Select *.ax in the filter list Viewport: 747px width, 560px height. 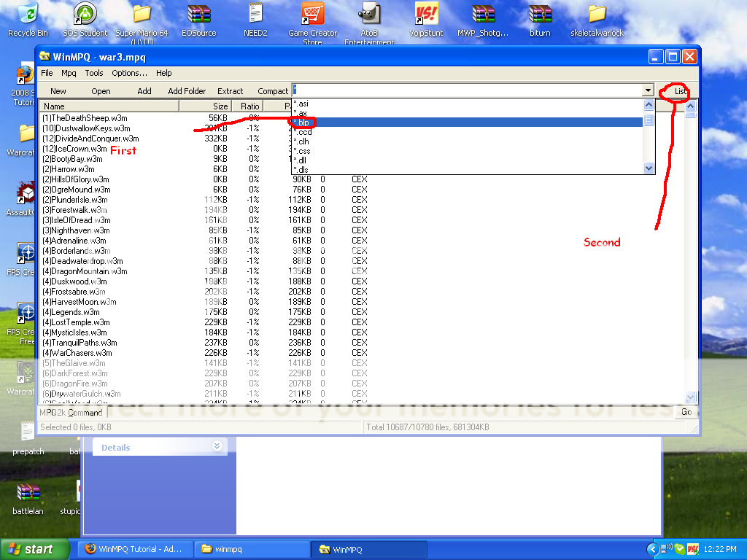467,113
